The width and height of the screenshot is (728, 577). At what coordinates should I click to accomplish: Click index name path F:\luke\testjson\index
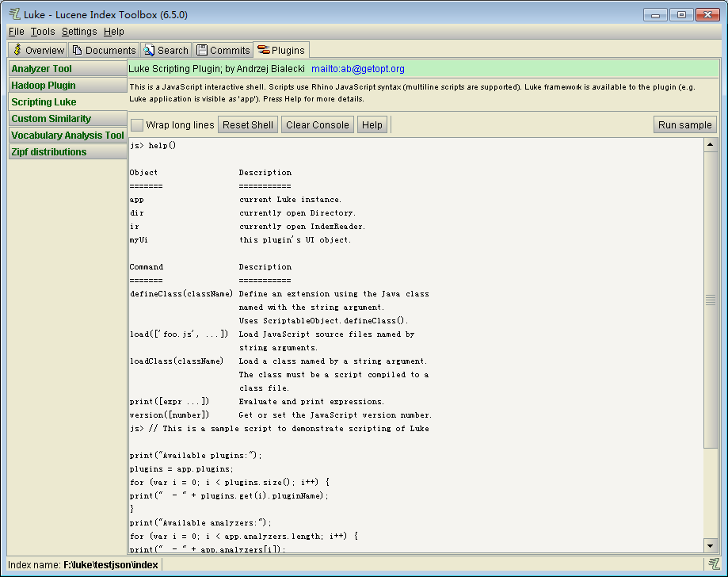tap(111, 565)
